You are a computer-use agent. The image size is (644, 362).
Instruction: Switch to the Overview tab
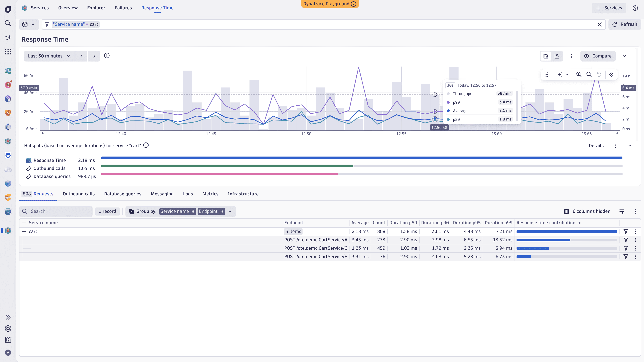click(68, 8)
